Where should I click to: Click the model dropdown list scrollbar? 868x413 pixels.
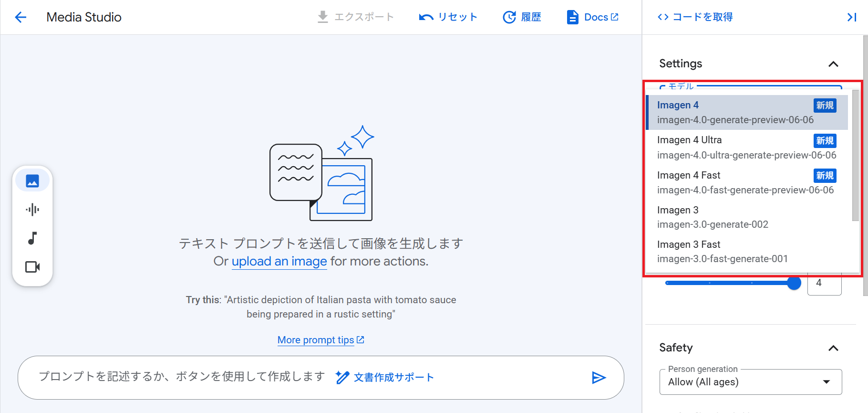(x=855, y=156)
